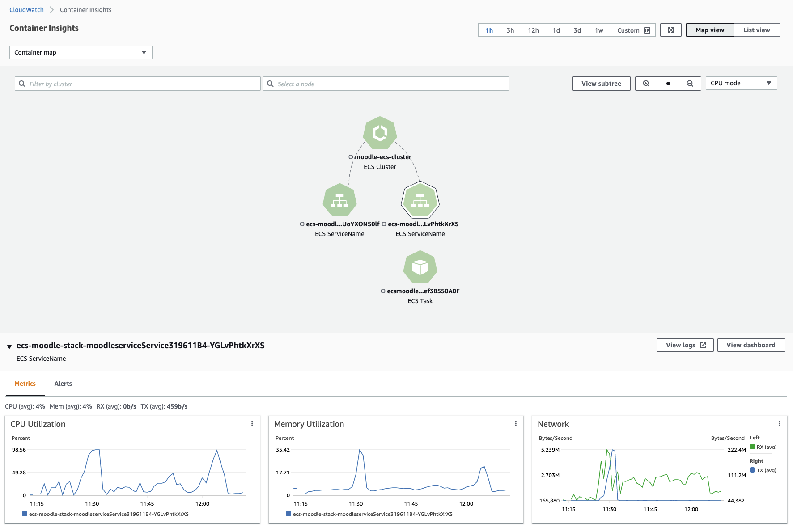
Task: Open the Container map dropdown
Action: (81, 52)
